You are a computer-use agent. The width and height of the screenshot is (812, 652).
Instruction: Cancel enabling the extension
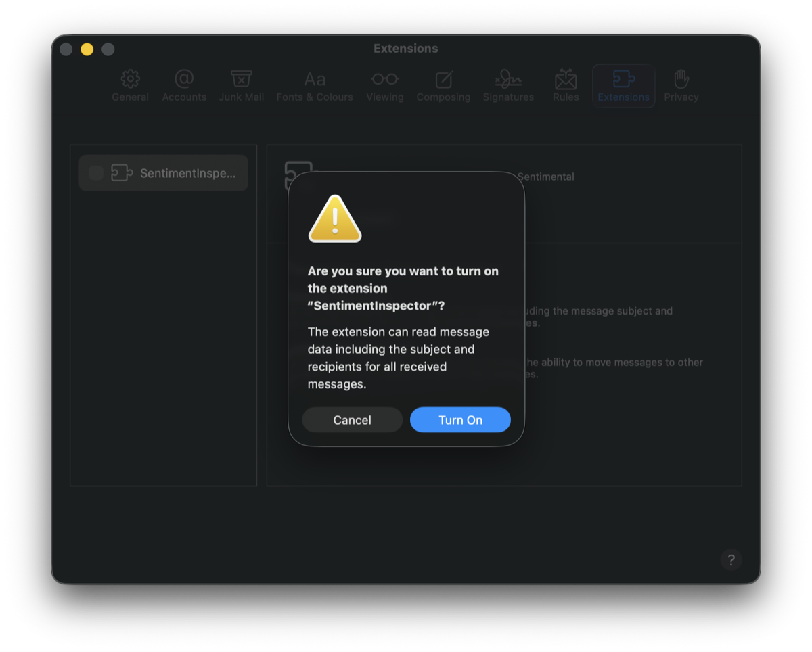click(x=352, y=419)
